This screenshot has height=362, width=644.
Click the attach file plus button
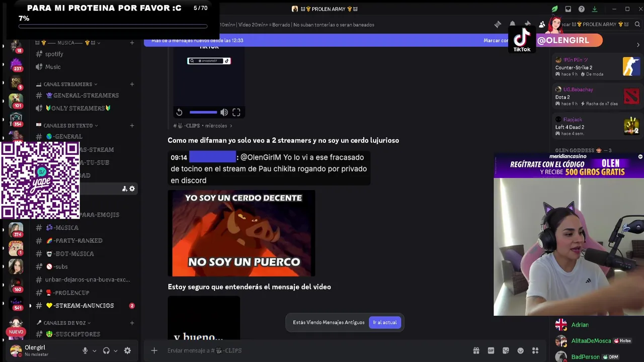coord(154,350)
